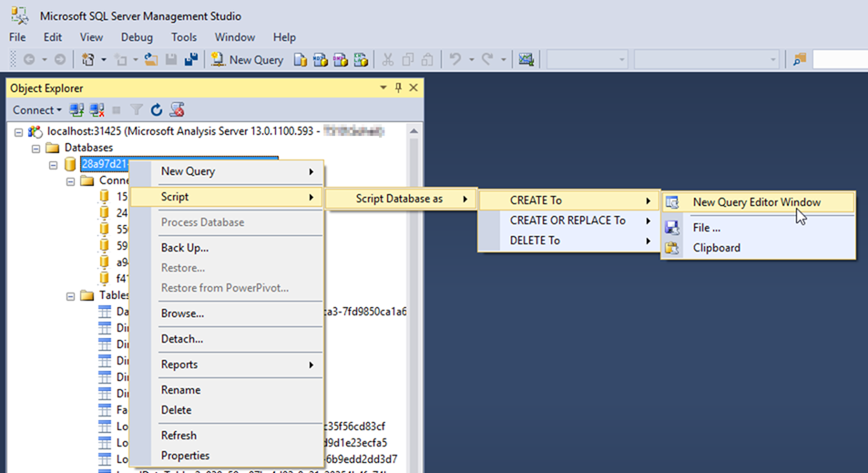This screenshot has height=473, width=868.
Task: Click the Database Engine Query icon
Action: [300, 60]
